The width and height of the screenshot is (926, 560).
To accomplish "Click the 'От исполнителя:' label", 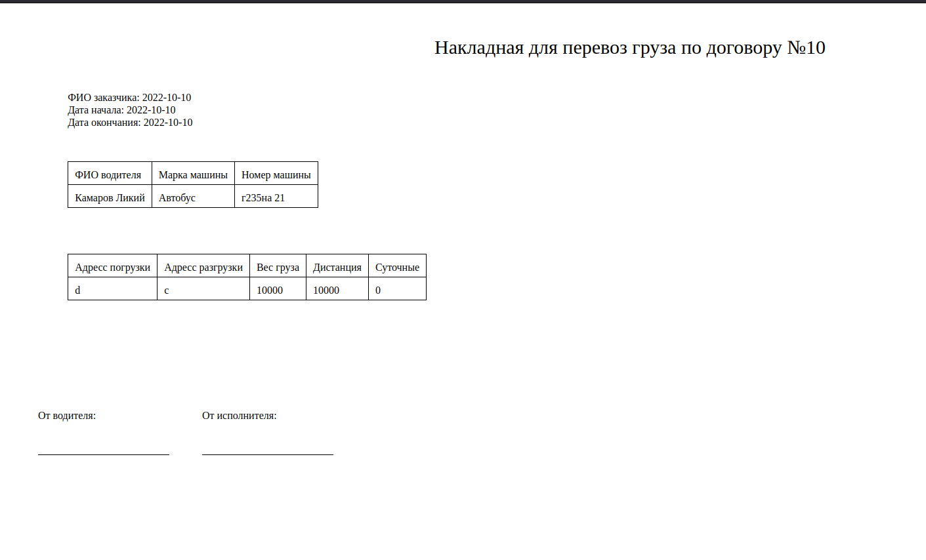I will click(240, 416).
